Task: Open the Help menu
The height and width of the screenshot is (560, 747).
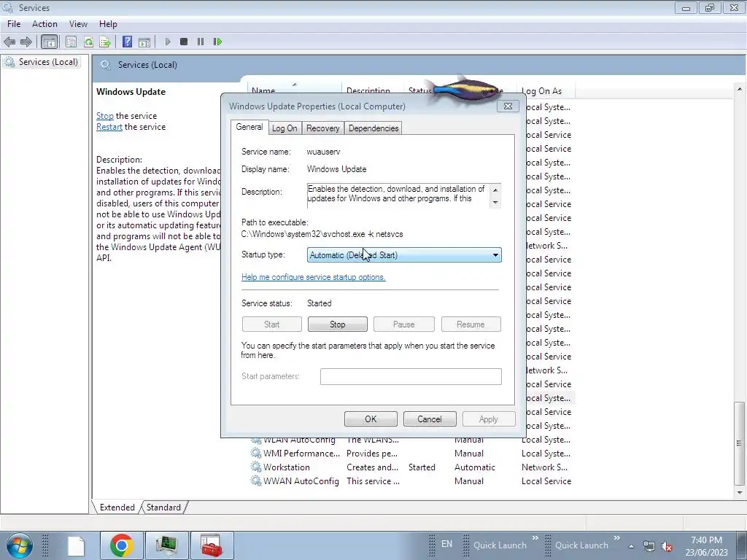Action: click(108, 24)
